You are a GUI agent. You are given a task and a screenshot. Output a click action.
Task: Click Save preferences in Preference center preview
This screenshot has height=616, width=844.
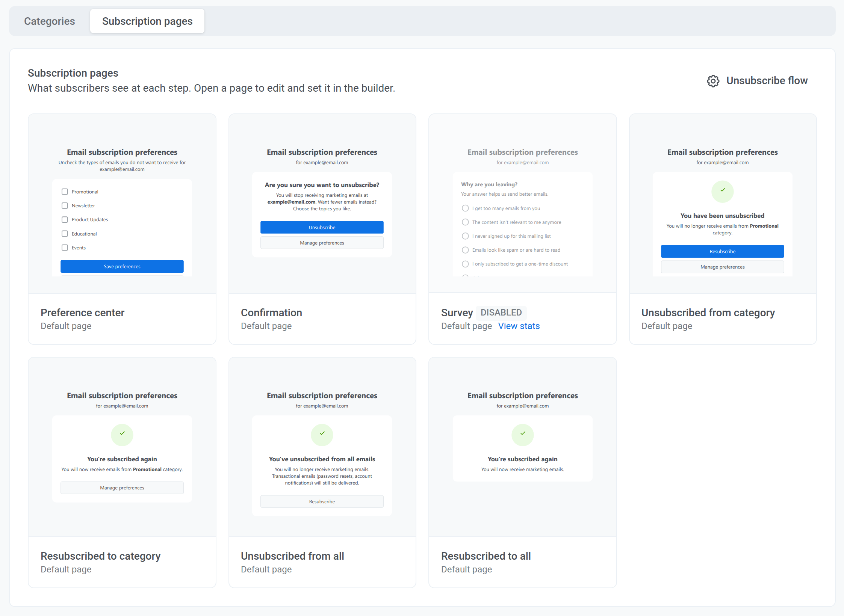click(122, 266)
